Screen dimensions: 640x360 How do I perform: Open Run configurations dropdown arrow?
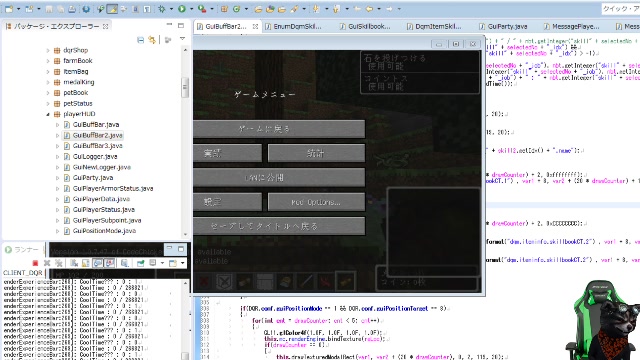pyautogui.click(x=191, y=9)
